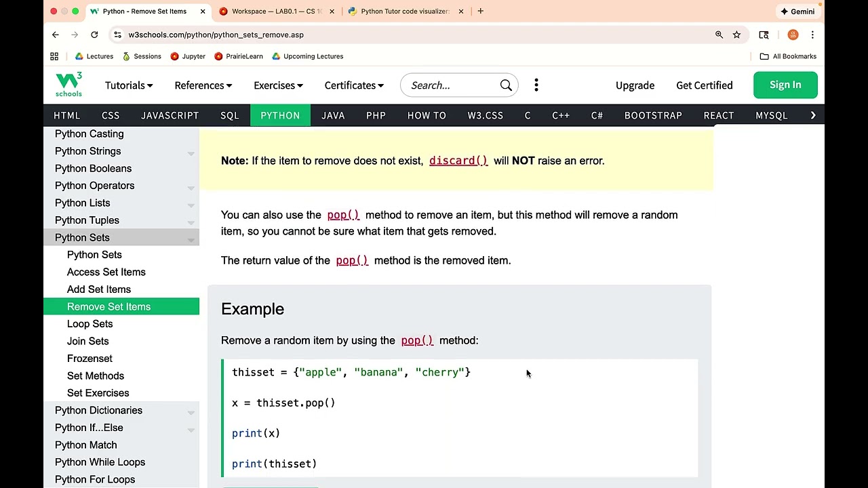Image resolution: width=868 pixels, height=488 pixels.
Task: Expand the Python Strings sidebar section
Action: pos(191,152)
